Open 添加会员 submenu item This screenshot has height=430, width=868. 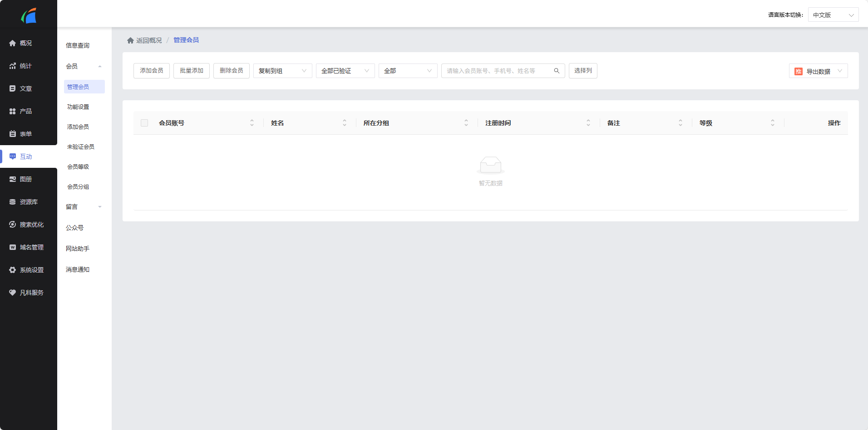(78, 127)
